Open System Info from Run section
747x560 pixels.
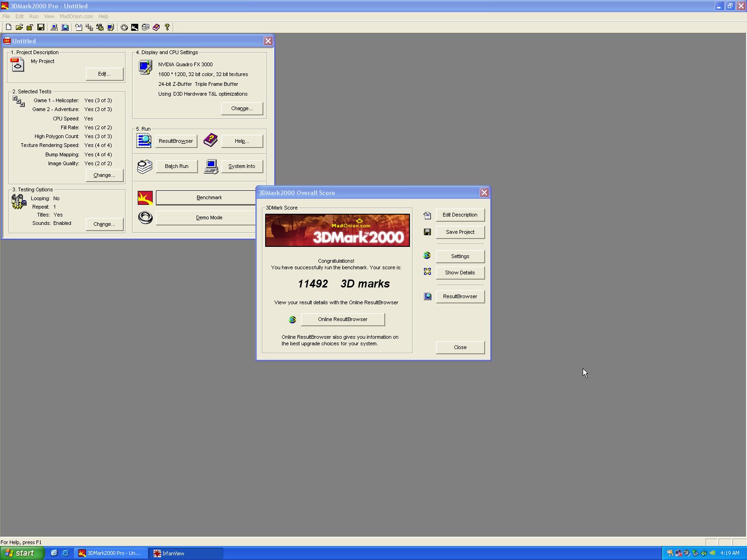242,166
